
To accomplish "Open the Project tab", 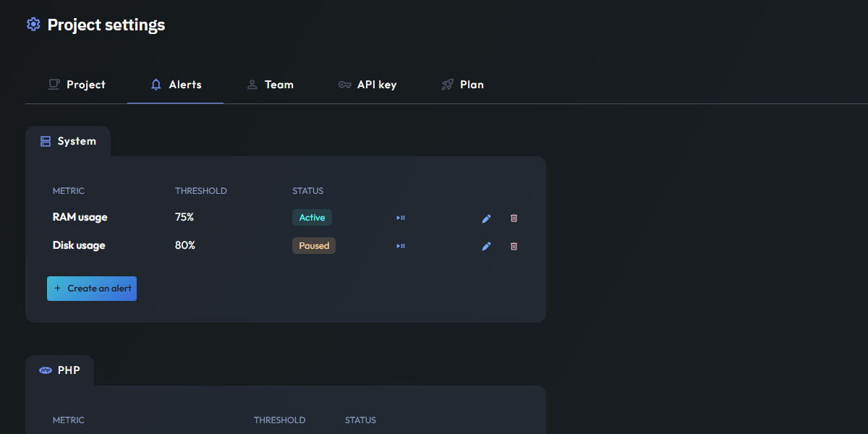I will point(77,85).
